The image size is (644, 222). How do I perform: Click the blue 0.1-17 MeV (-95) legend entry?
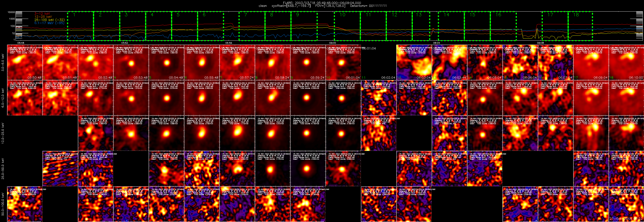pos(49,23)
